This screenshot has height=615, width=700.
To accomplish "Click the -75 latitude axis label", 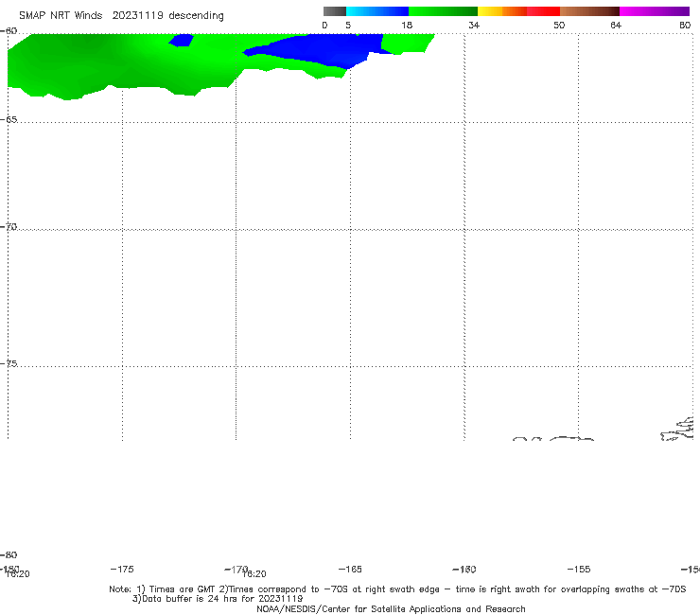I will [9, 363].
